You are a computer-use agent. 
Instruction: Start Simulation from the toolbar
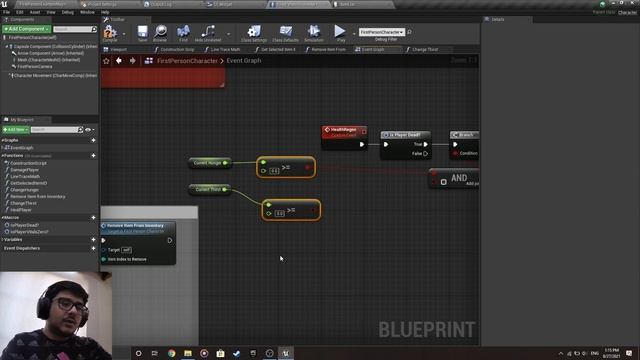[314, 33]
